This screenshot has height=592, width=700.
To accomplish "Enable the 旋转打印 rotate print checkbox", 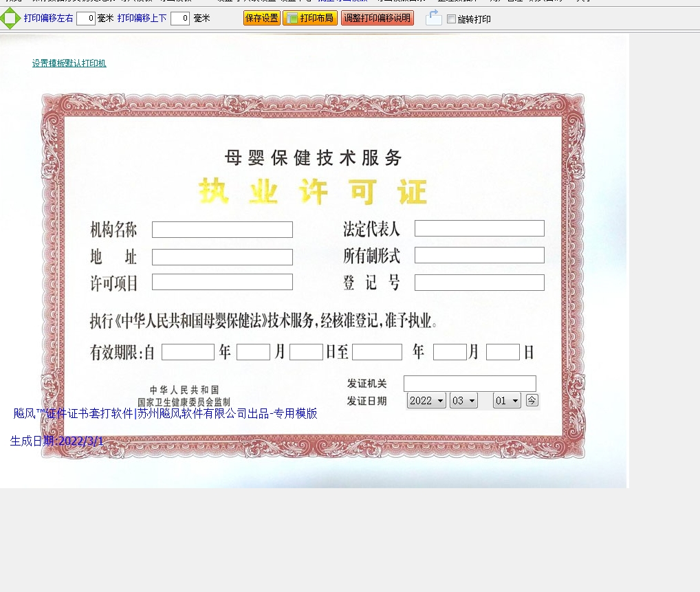I will click(x=451, y=19).
